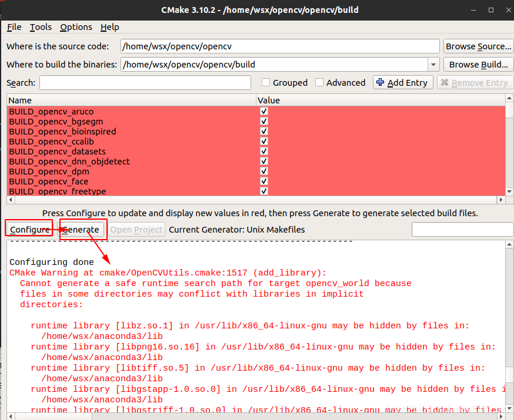Image resolution: width=514 pixels, height=420 pixels.
Task: Click entry list scroll down arrow
Action: [509, 191]
